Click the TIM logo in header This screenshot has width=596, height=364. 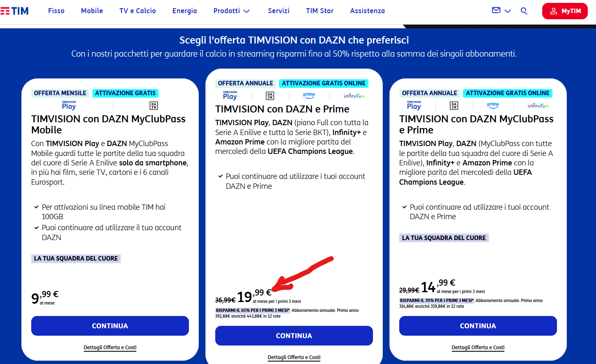[15, 11]
